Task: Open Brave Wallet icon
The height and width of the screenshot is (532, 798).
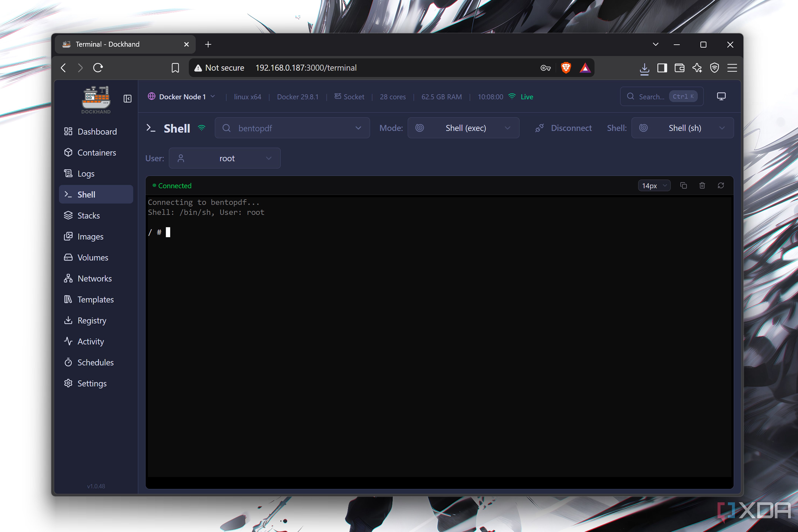Action: (679, 68)
